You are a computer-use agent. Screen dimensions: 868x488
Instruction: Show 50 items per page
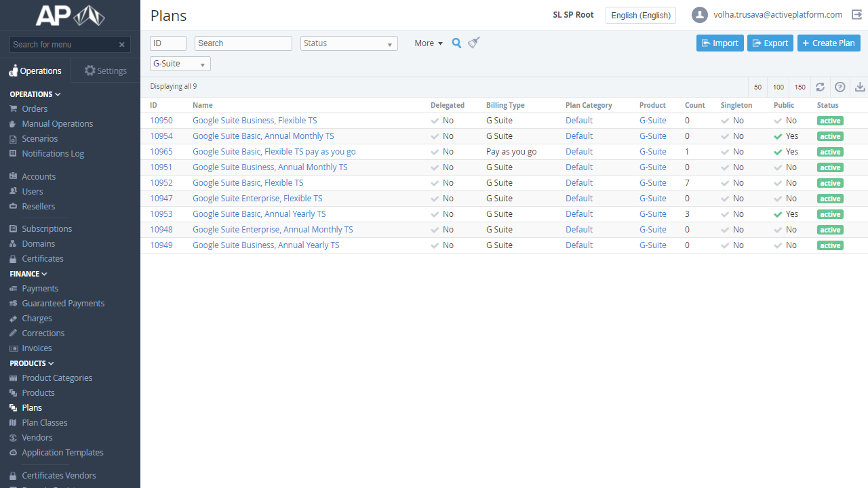[x=758, y=87]
